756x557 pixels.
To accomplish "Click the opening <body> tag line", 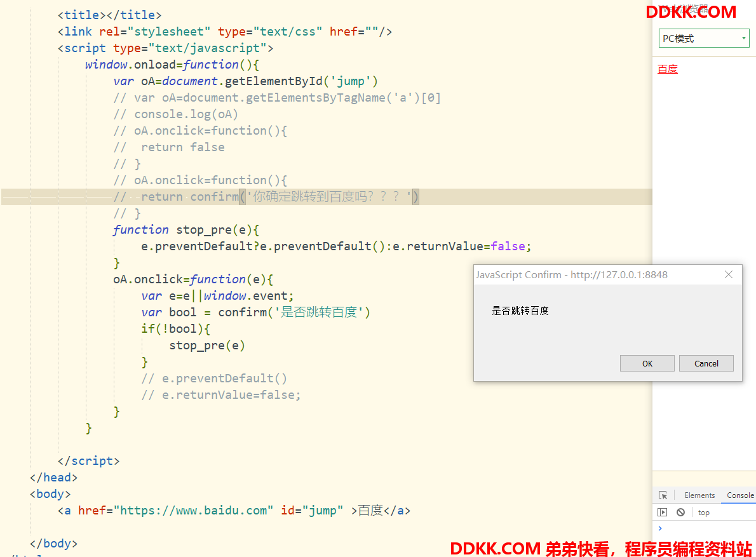I will click(x=50, y=494).
